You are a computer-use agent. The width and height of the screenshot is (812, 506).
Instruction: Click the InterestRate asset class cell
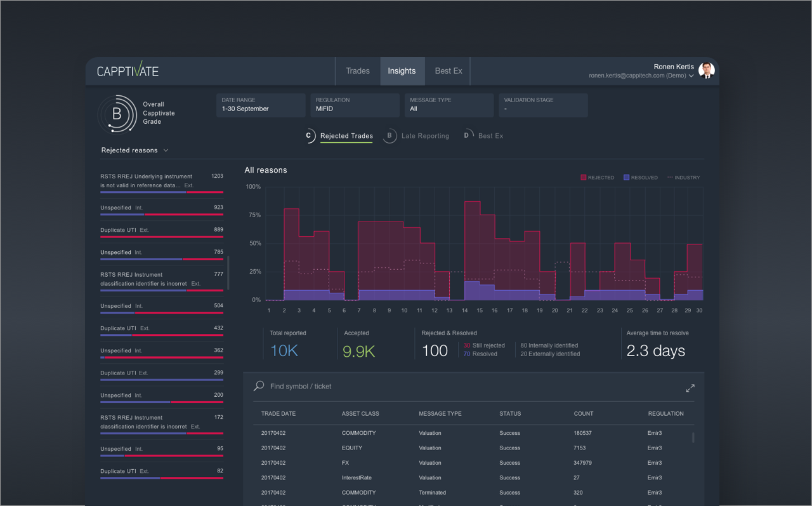[x=357, y=478]
